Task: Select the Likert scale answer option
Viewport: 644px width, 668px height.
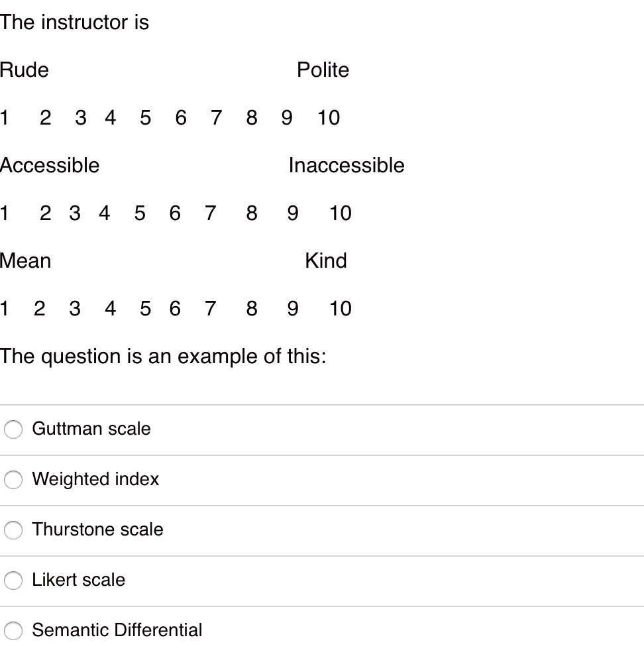Action: pos(13,581)
